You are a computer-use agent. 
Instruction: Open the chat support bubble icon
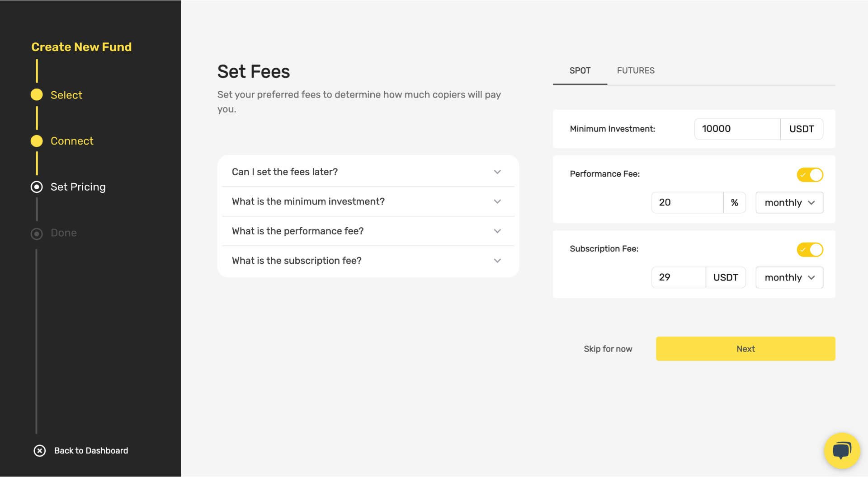point(841,450)
